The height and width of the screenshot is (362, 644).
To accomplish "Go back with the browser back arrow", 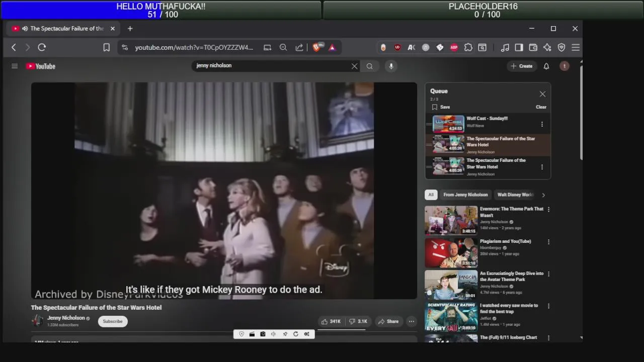I will 14,47.
